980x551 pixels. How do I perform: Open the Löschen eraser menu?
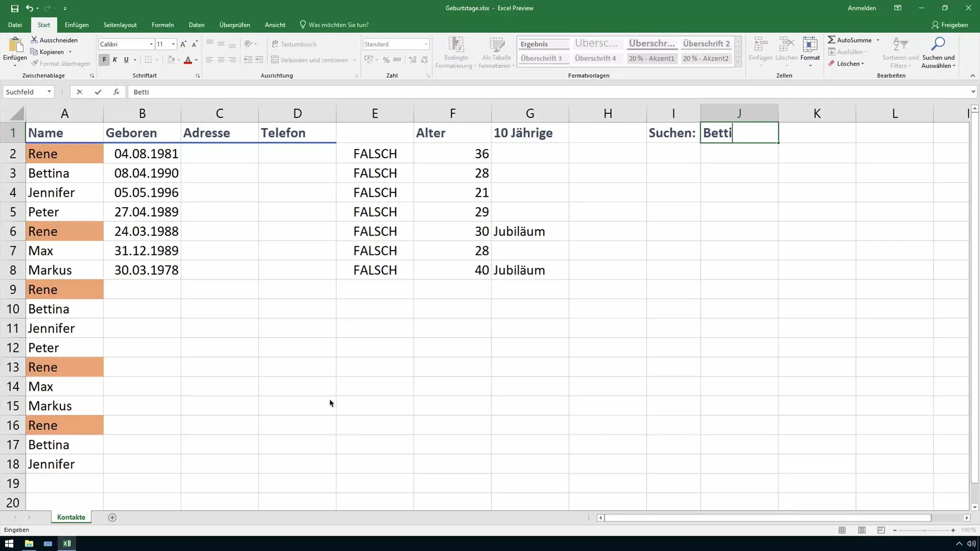[x=846, y=64]
